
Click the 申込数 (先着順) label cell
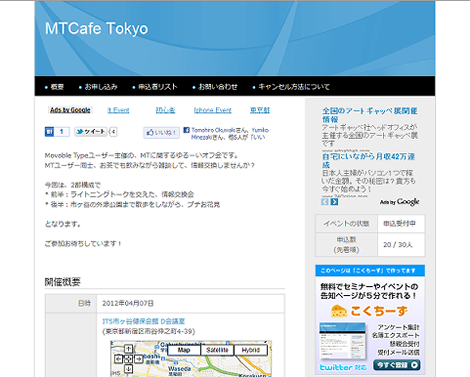pyautogui.click(x=346, y=245)
